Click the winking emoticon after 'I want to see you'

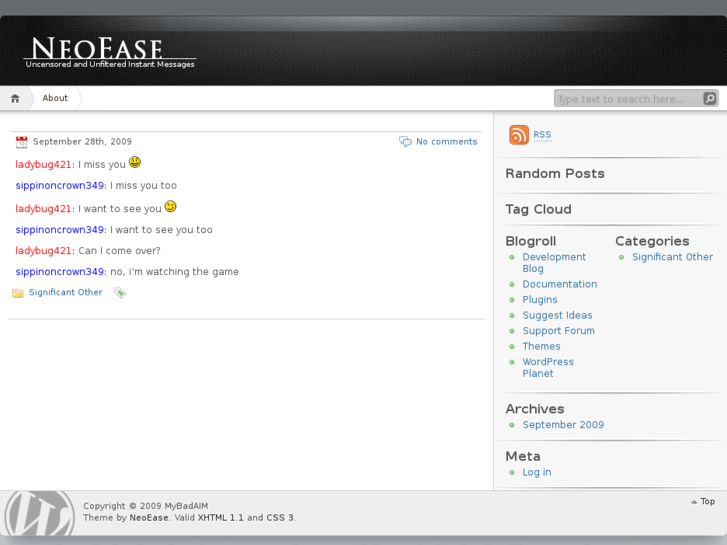point(171,206)
